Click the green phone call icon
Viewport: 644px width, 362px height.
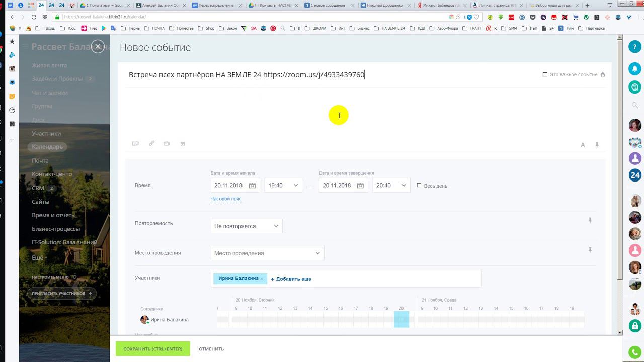(635, 352)
